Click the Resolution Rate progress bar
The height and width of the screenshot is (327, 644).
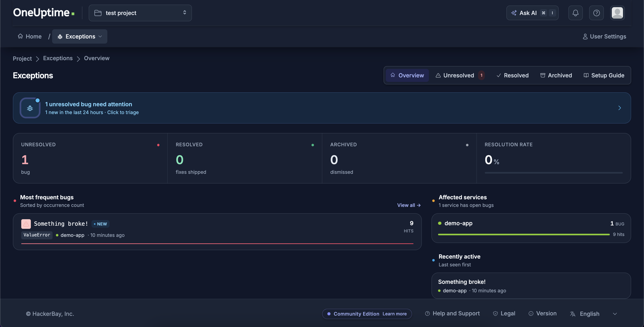coord(553,173)
